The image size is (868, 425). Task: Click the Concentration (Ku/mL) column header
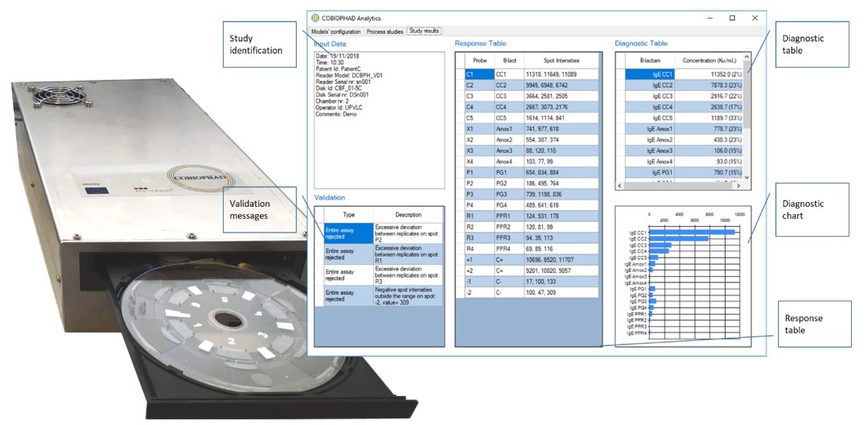pos(709,60)
